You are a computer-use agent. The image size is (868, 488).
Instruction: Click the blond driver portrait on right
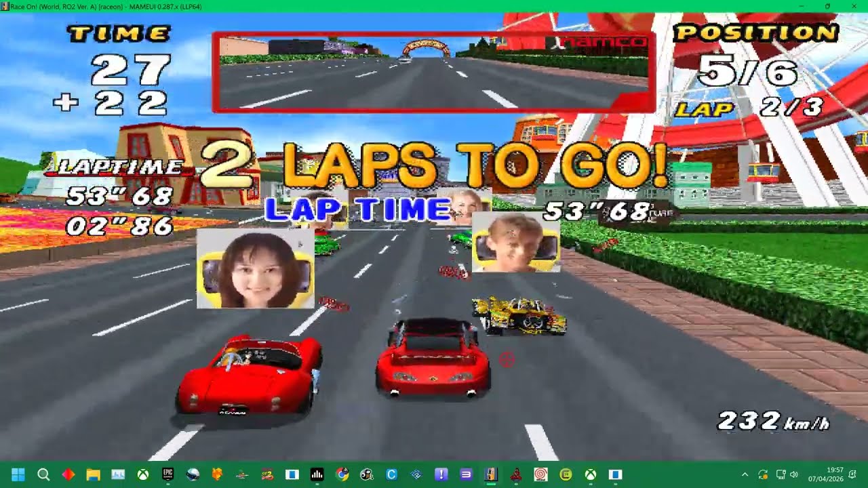pos(516,242)
